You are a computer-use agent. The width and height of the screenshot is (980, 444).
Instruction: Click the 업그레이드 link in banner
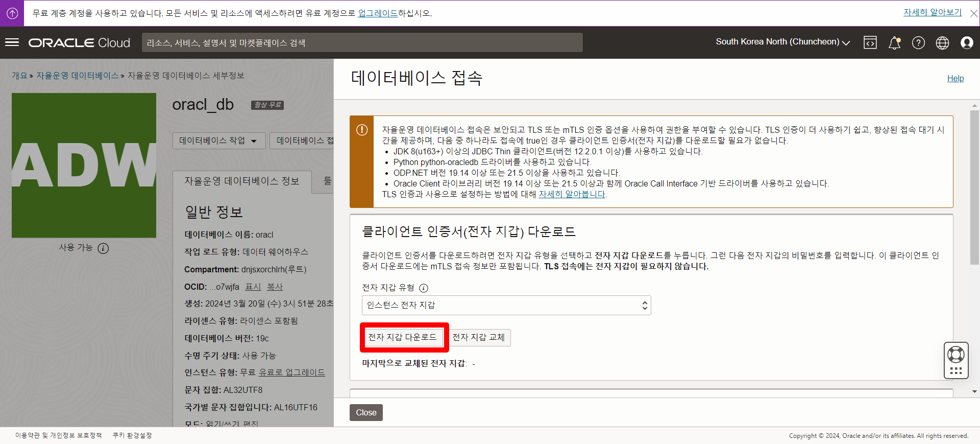pyautogui.click(x=378, y=13)
